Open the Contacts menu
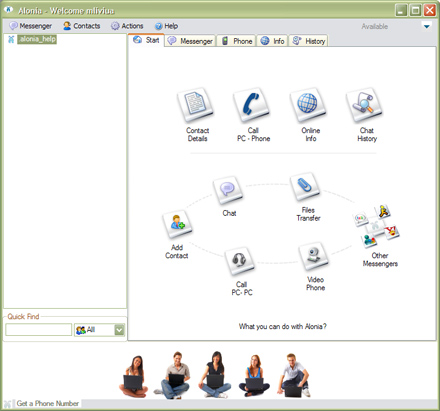 [x=82, y=26]
